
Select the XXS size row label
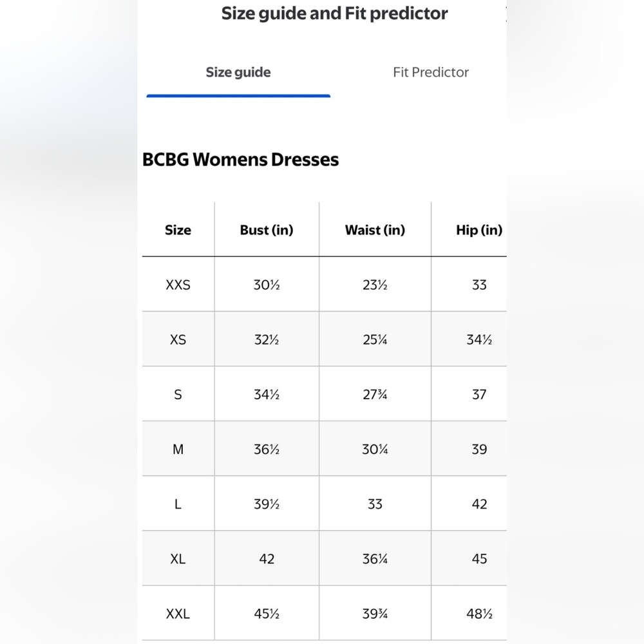[178, 285]
